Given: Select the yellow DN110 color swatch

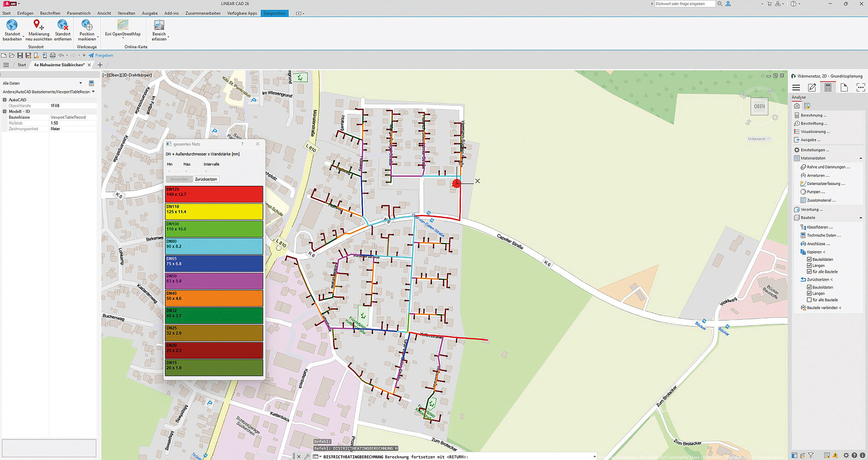Looking at the screenshot, I should tap(214, 212).
